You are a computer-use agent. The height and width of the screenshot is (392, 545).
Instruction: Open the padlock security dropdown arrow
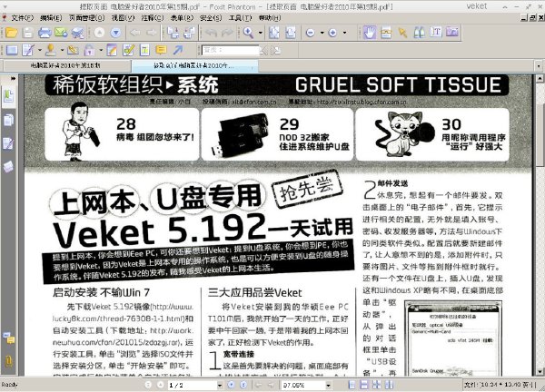point(101,50)
